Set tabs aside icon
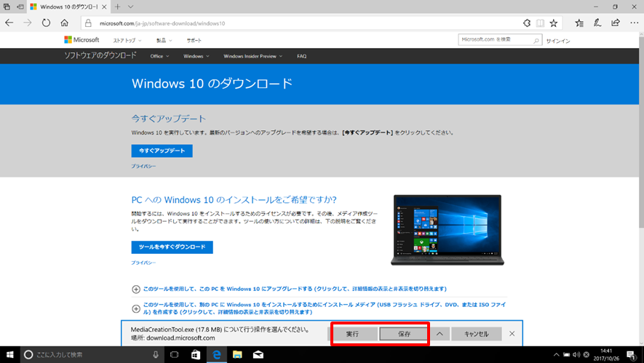644x363 pixels. pos(20,7)
